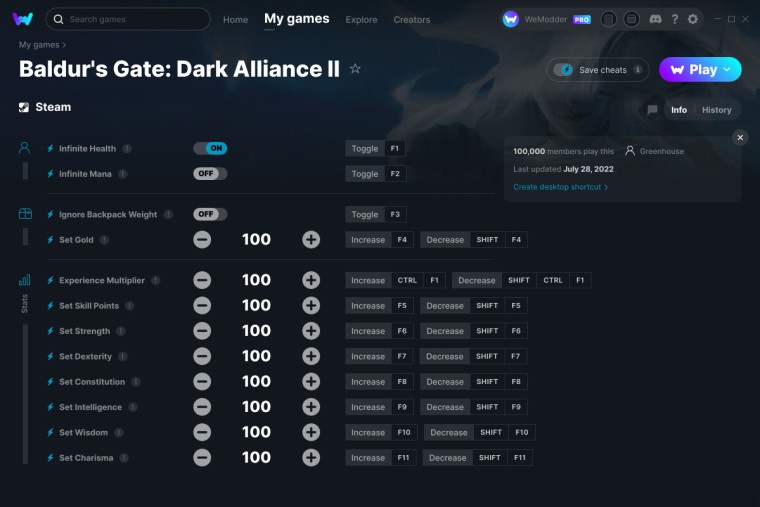Decrease Set Gold with minus button
The image size is (760, 507).
202,239
